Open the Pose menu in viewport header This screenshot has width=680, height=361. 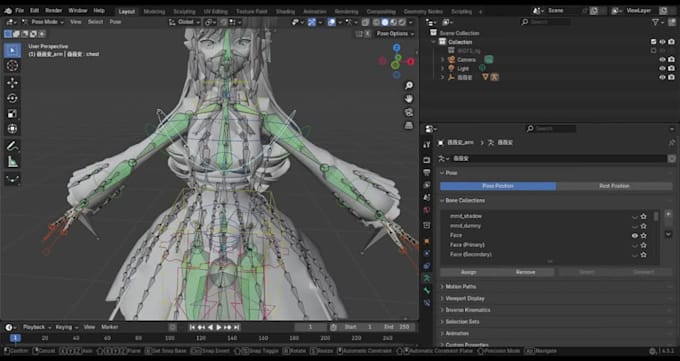coord(115,22)
